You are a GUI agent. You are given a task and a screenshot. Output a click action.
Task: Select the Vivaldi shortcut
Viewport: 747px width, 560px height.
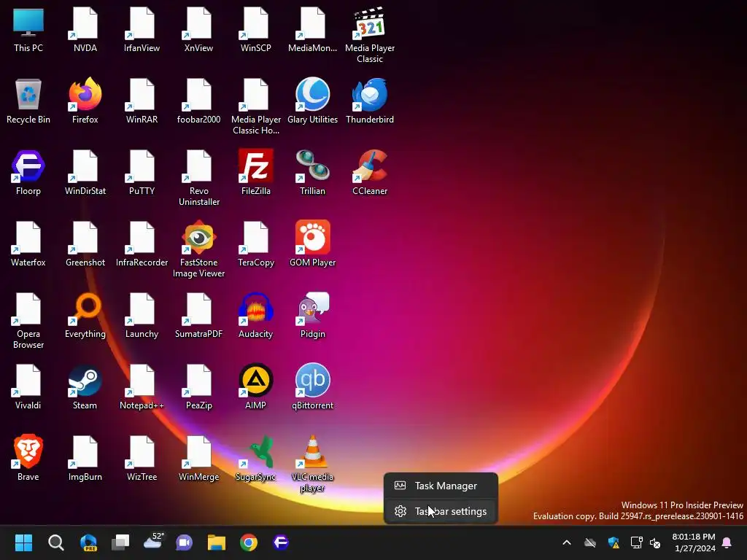[28, 386]
